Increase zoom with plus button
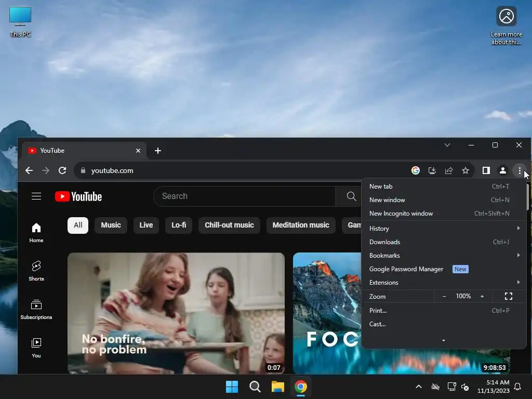Screen dimensions: 532x399 (482, 296)
